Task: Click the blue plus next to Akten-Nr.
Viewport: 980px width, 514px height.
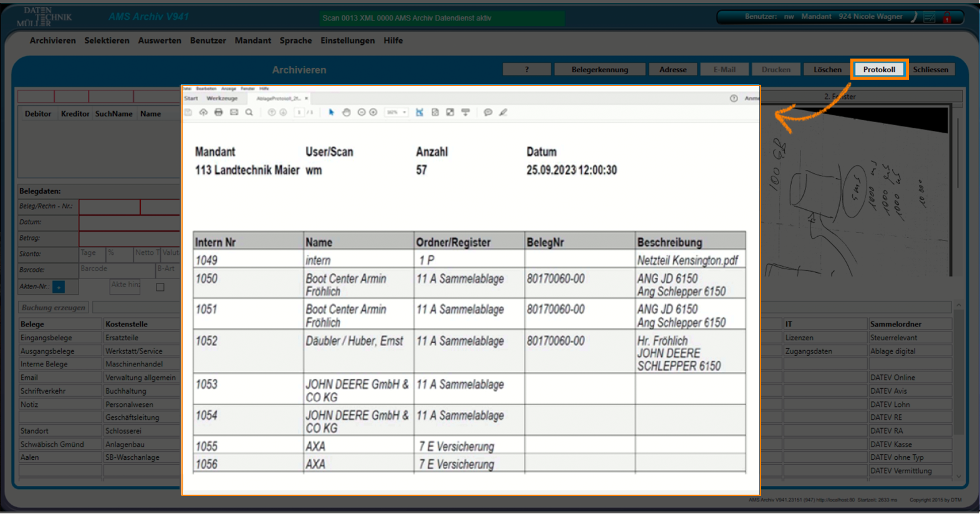Action: point(59,287)
